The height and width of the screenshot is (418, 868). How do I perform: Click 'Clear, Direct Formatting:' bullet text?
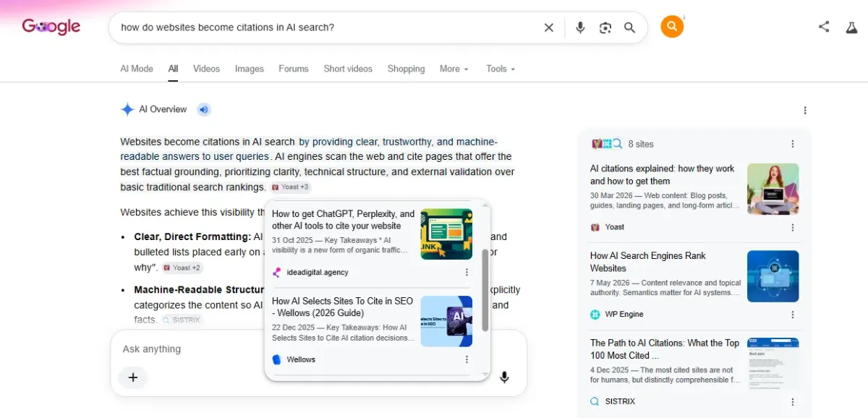192,236
